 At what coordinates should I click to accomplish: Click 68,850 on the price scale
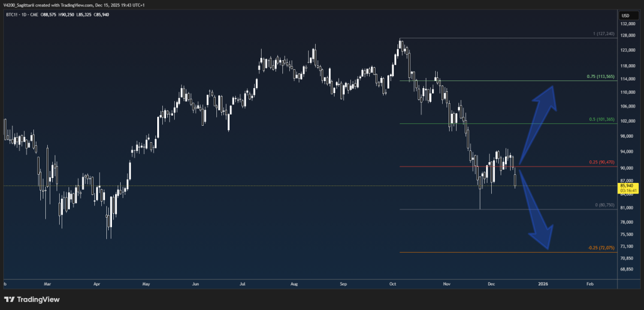[x=625, y=269]
